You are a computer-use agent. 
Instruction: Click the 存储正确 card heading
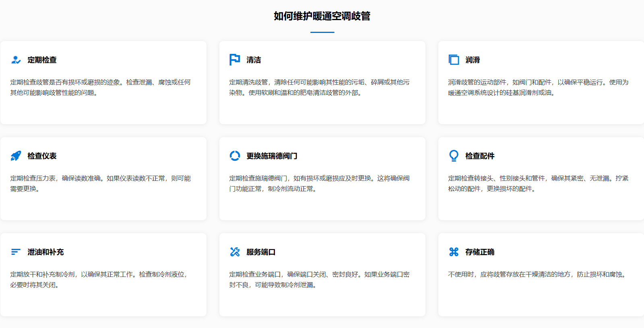pyautogui.click(x=480, y=252)
